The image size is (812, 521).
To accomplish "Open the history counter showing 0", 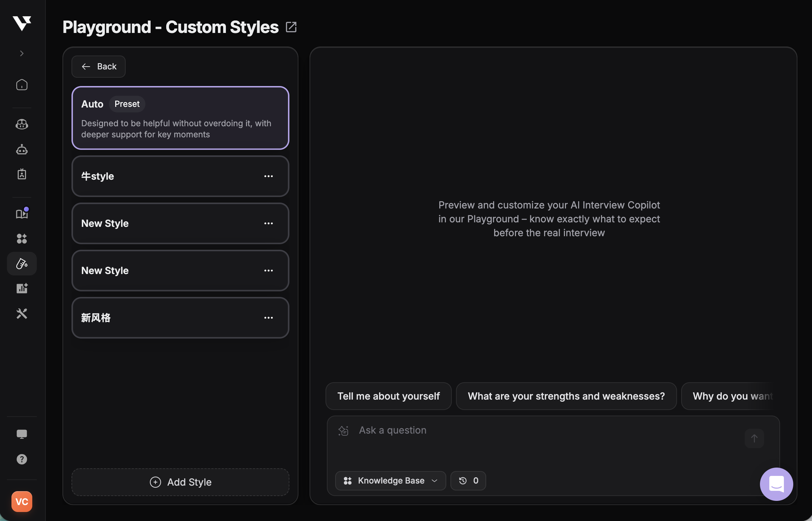I will pyautogui.click(x=468, y=481).
